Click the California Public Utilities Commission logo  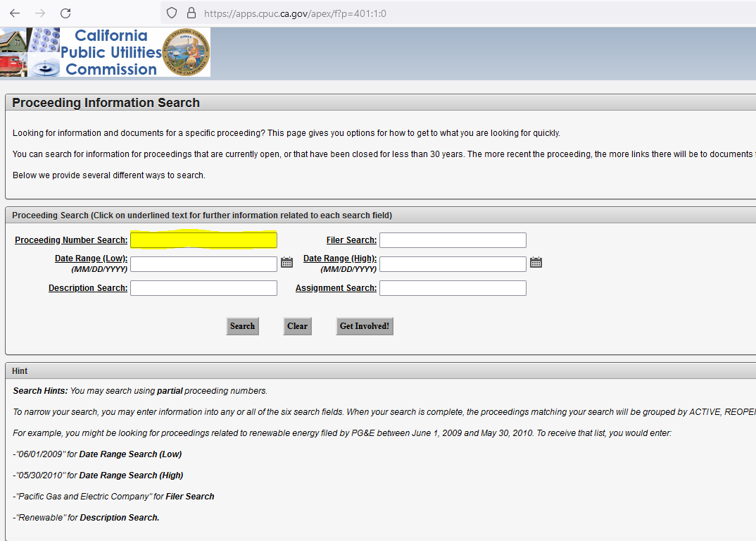[111, 51]
